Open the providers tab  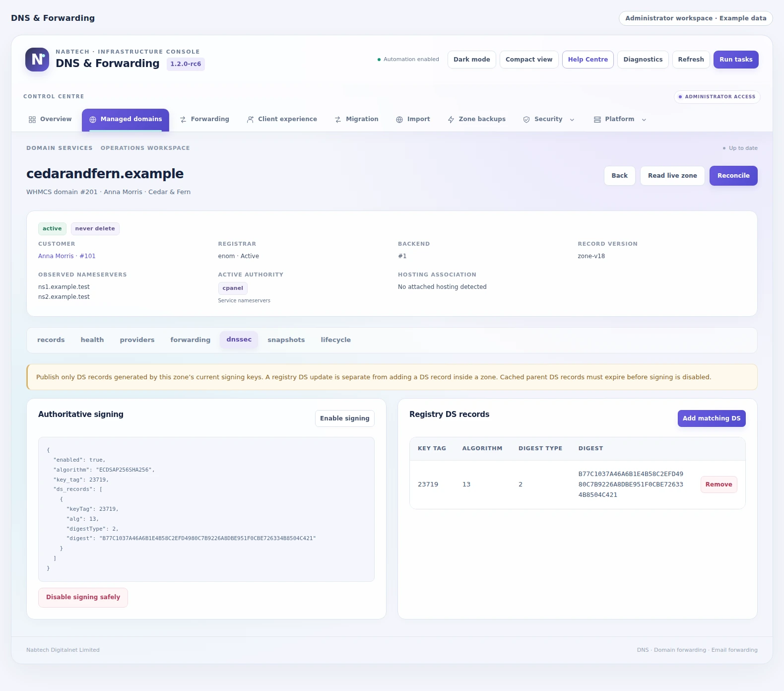[137, 340]
